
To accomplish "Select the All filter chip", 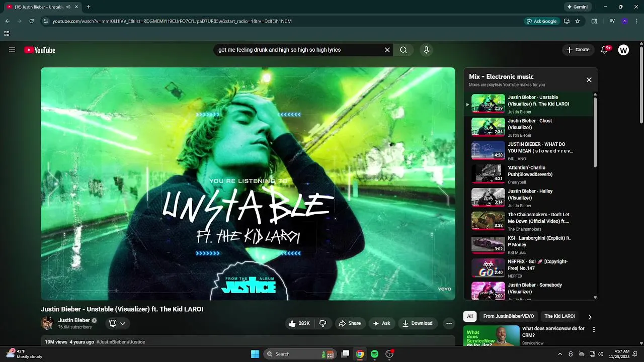I will 469,316.
